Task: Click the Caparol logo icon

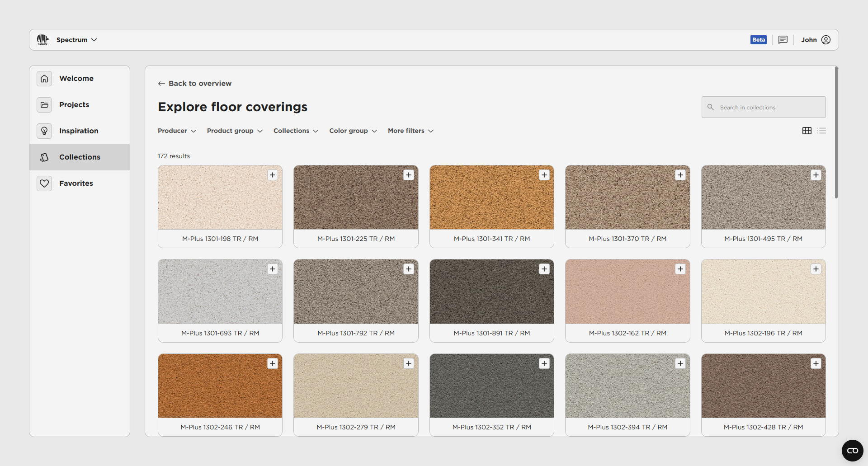Action: pyautogui.click(x=42, y=40)
